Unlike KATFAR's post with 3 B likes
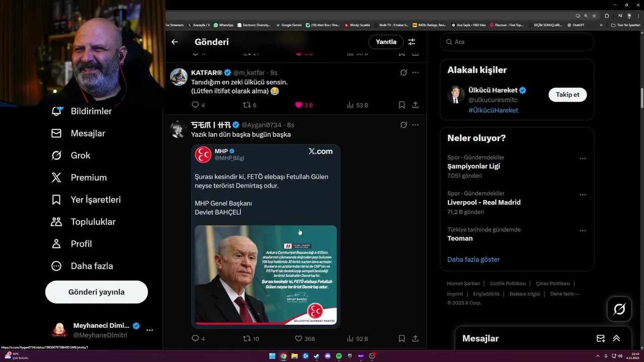Screen dimensions: 644x362 304,105
